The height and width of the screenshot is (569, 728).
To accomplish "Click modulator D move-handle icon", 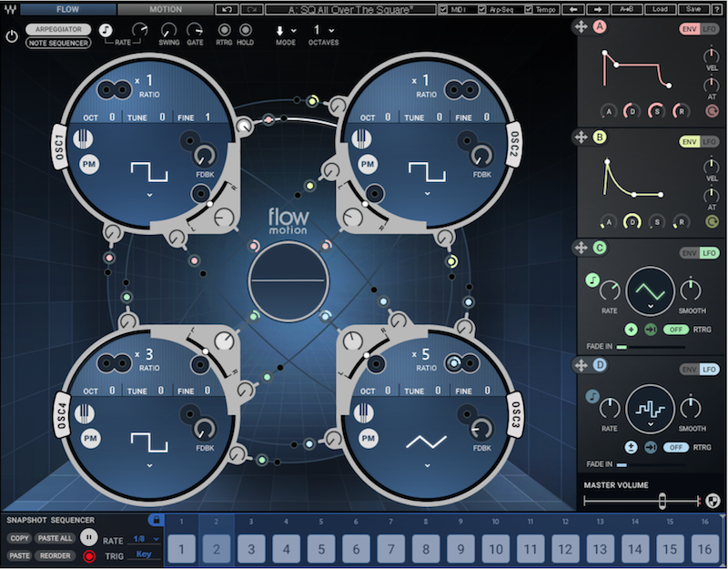I will pos(581,365).
